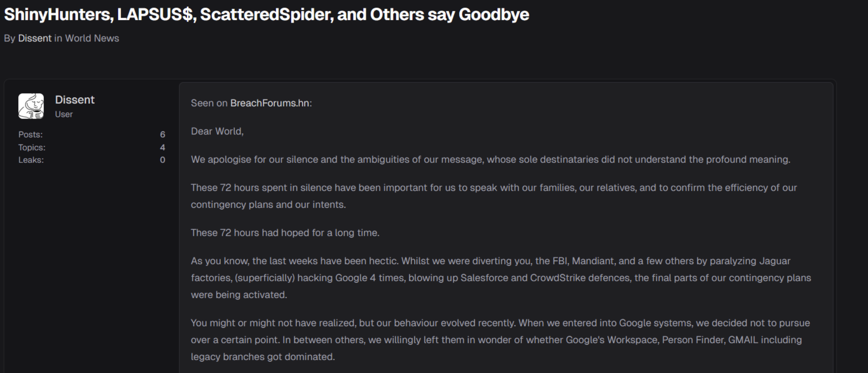This screenshot has width=868, height=373.
Task: Click the "By" byline text area
Action: click(9, 38)
